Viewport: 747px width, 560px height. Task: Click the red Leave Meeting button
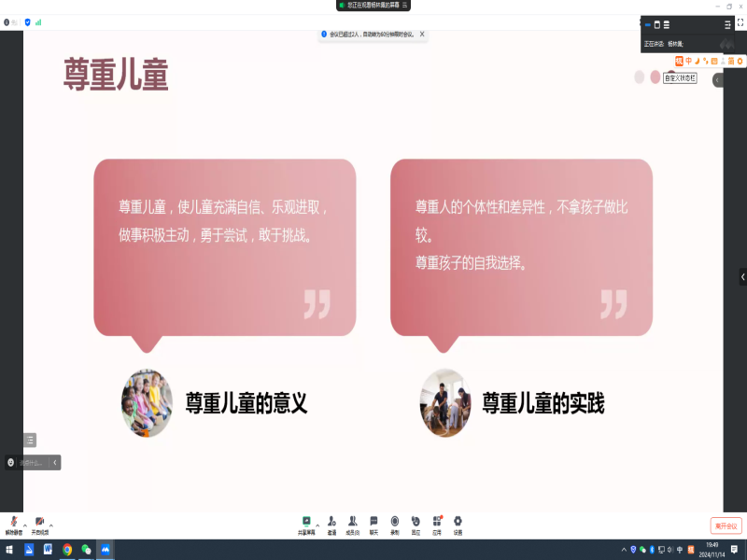(726, 525)
